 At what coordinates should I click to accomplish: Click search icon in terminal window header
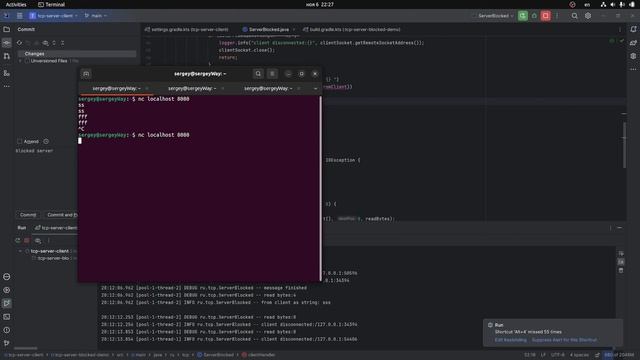[x=258, y=74]
